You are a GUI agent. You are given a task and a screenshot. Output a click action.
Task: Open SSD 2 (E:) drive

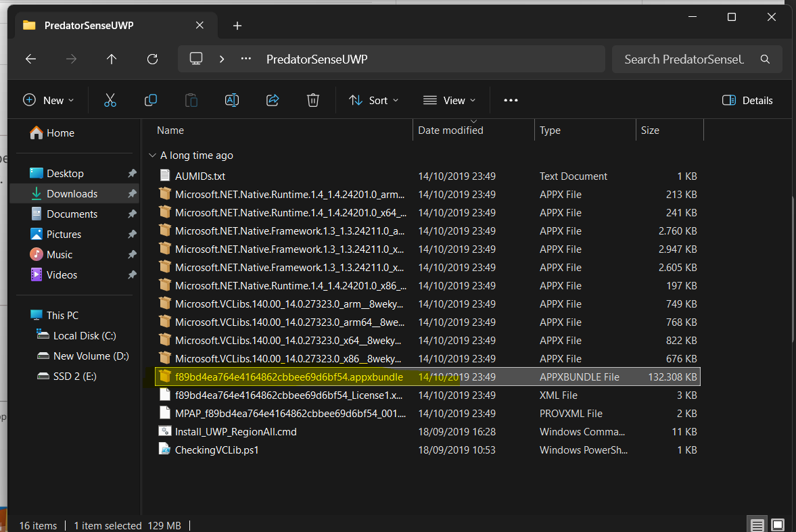(74, 376)
